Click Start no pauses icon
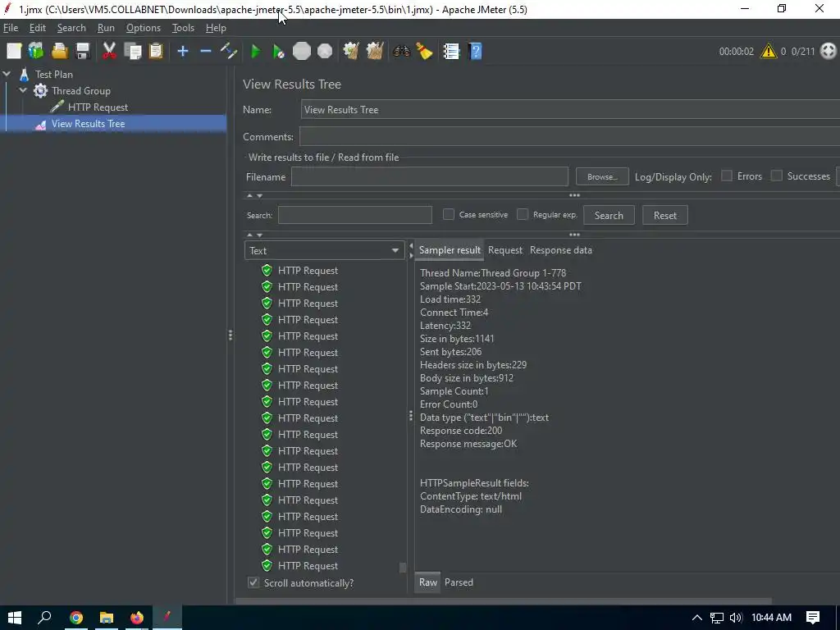The image size is (840, 630). [x=279, y=52]
